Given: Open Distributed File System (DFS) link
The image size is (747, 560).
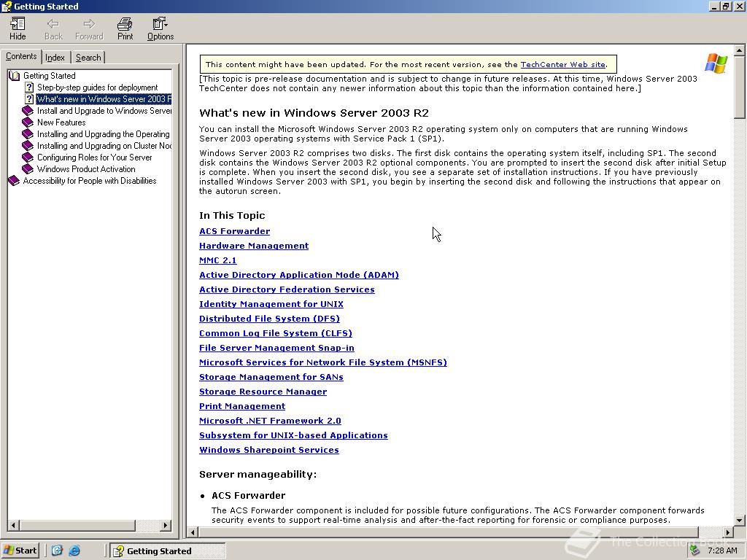Looking at the screenshot, I should coord(269,319).
